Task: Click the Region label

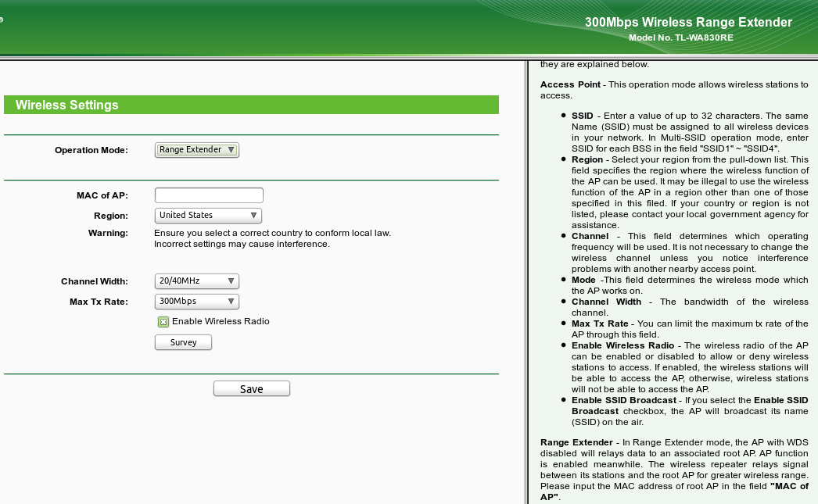Action: (x=110, y=216)
